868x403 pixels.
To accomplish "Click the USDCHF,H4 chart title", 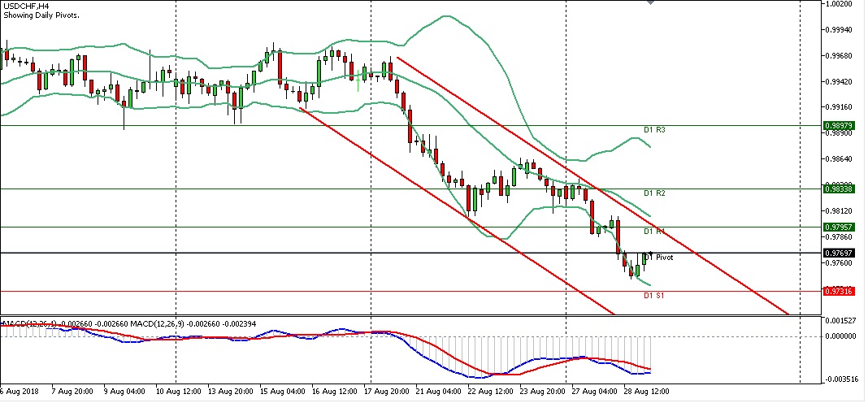I will (25, 6).
